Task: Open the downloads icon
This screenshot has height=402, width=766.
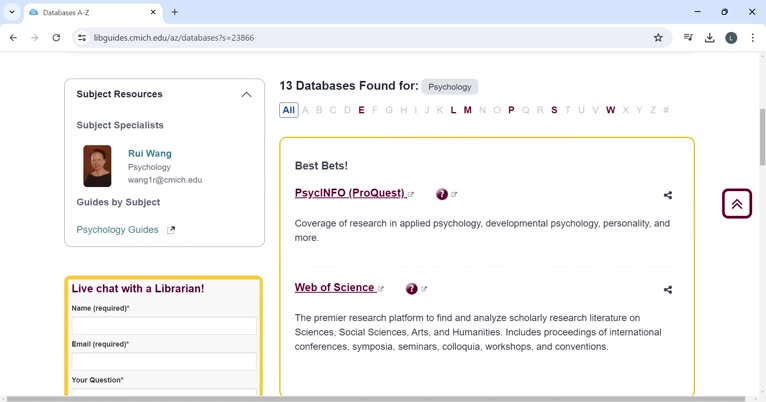Action: point(710,38)
